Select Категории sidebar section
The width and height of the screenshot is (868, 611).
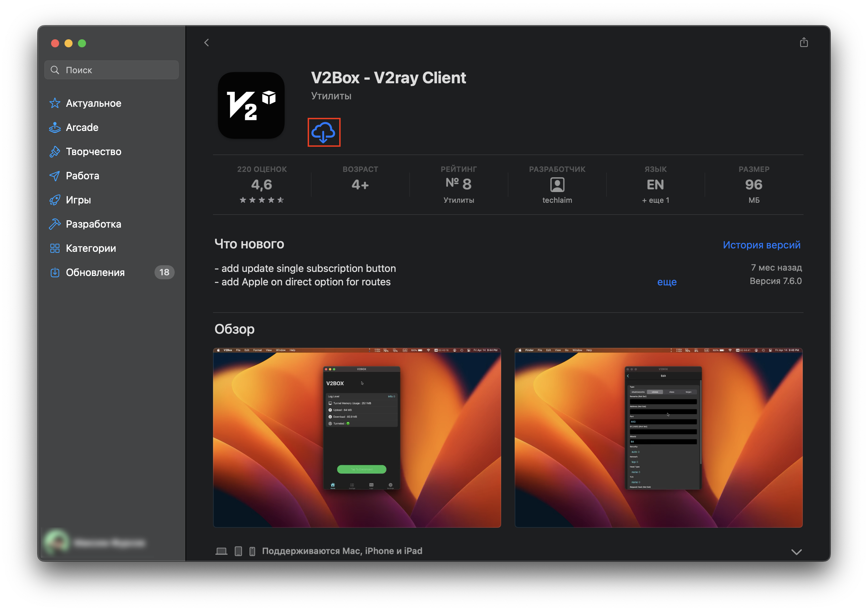[112, 248]
